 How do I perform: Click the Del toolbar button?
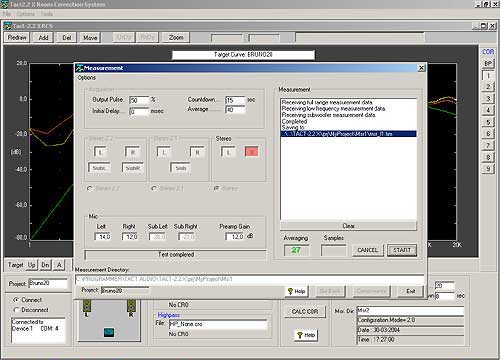click(67, 37)
